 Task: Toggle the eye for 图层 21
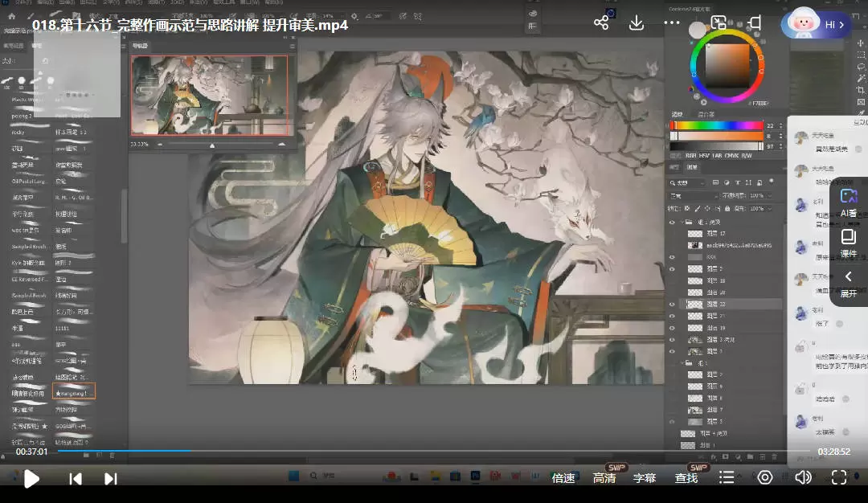point(672,316)
